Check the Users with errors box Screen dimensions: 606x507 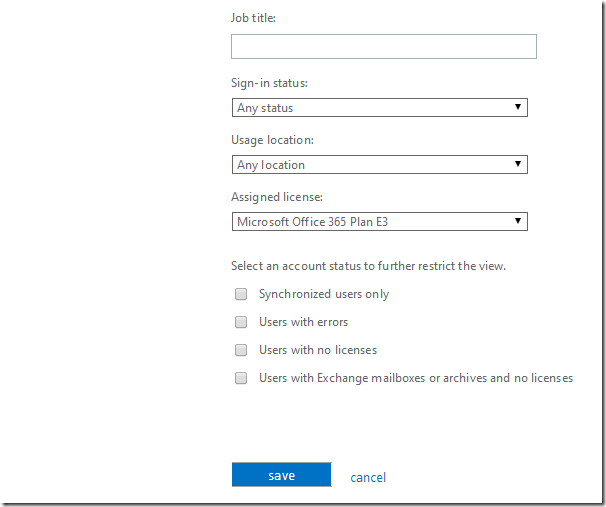pos(241,322)
